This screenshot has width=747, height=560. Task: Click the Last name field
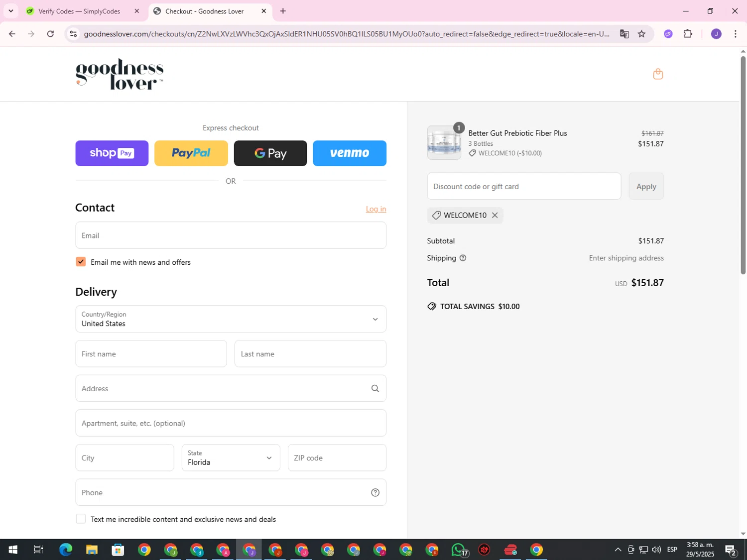coord(310,354)
